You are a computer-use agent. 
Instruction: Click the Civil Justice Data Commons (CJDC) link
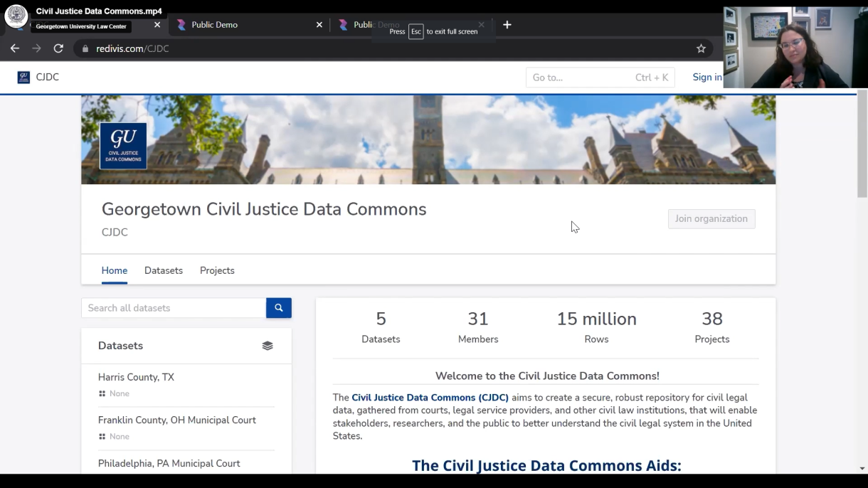430,397
